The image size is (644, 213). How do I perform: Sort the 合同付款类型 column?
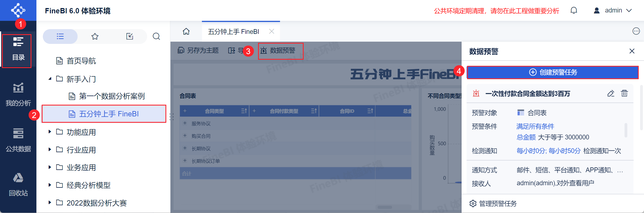(x=314, y=111)
